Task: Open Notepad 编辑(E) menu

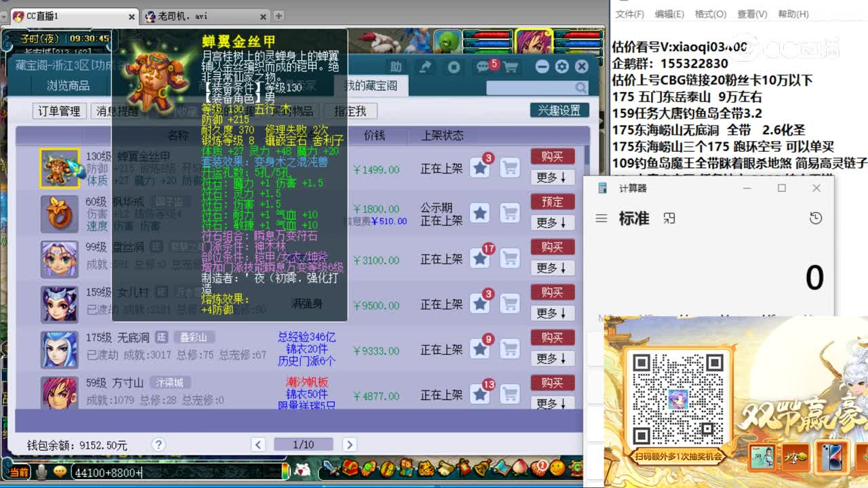Action: (x=669, y=14)
